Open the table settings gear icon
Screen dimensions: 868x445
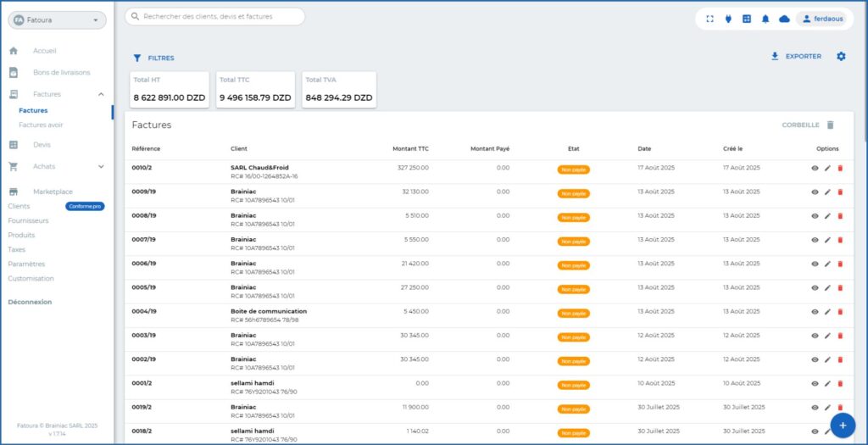841,57
